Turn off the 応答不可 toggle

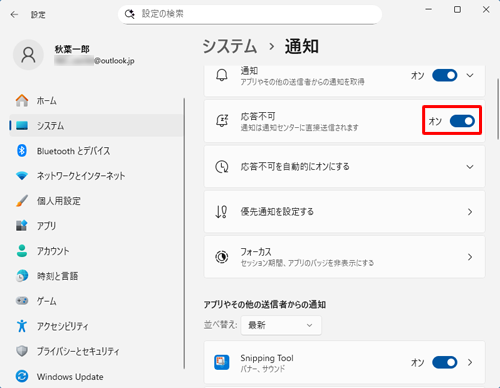click(462, 121)
